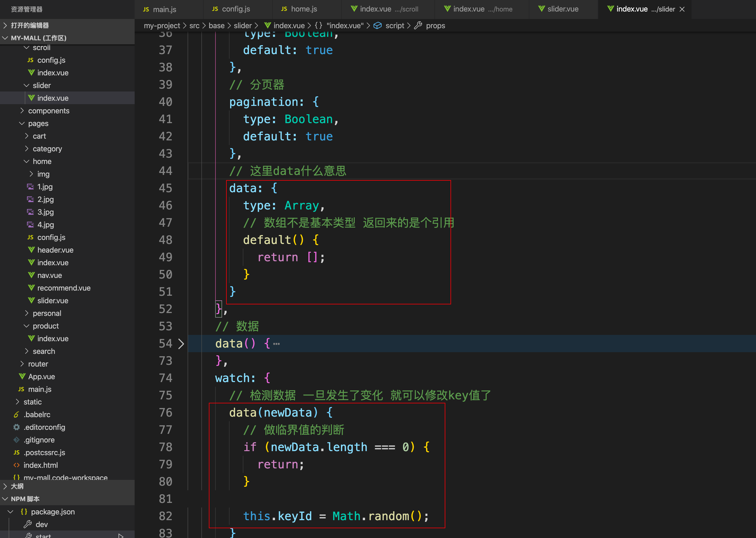756x538 pixels.
Task: Close the index.vue .../slider tab
Action: pos(682,9)
